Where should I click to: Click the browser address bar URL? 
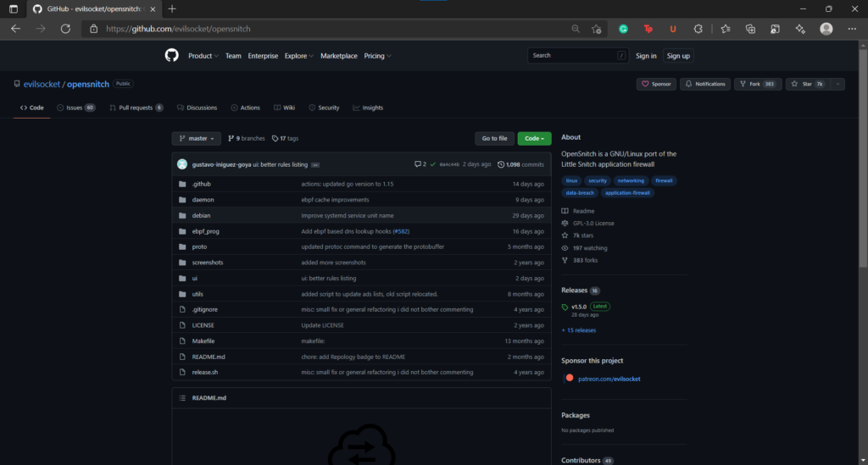click(x=178, y=29)
